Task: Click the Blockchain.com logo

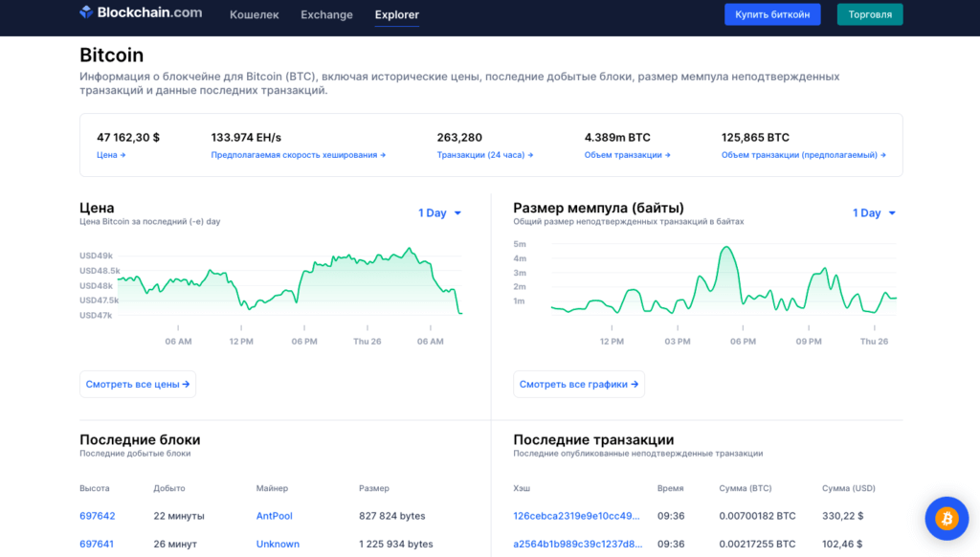Action: [141, 14]
